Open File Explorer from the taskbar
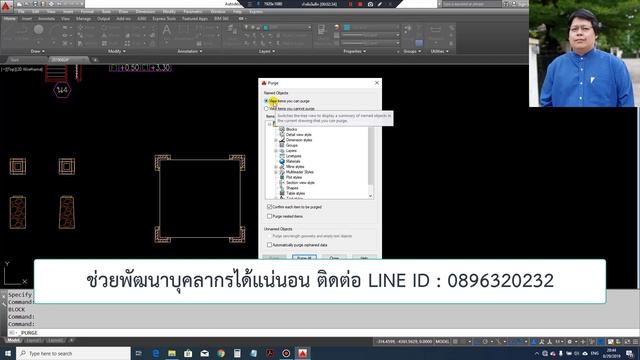 point(172,353)
